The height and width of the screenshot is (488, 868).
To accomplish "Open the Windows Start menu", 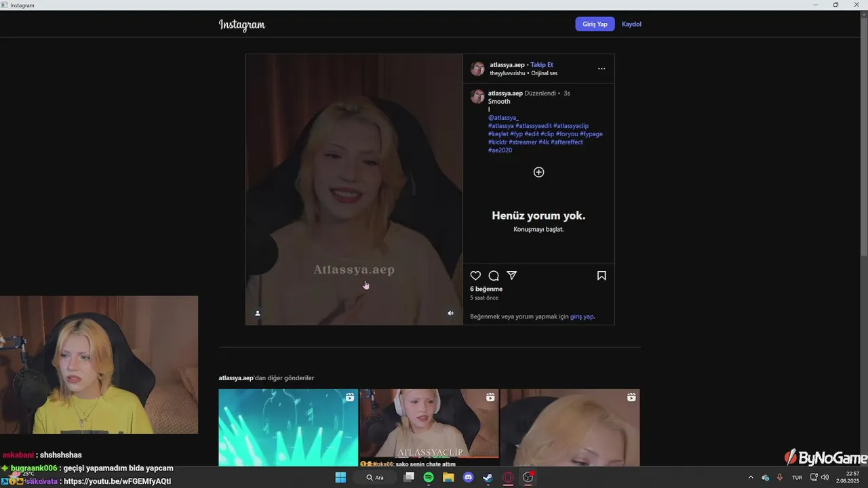I will point(340,478).
